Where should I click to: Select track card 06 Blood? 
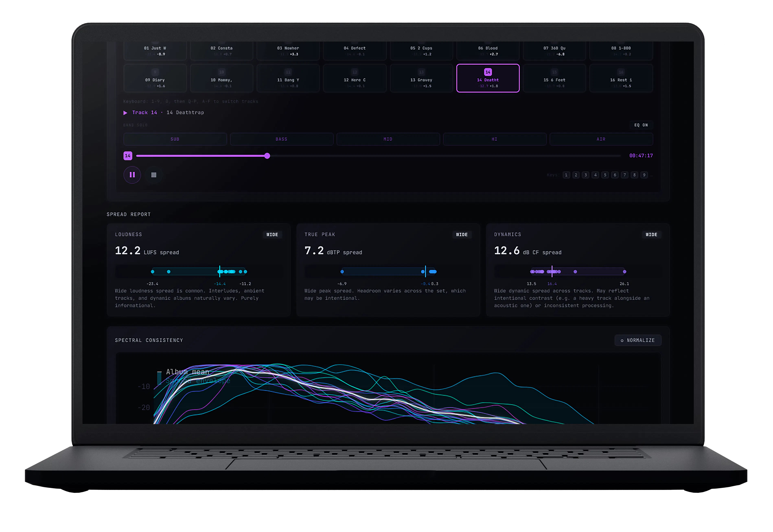tap(488, 51)
